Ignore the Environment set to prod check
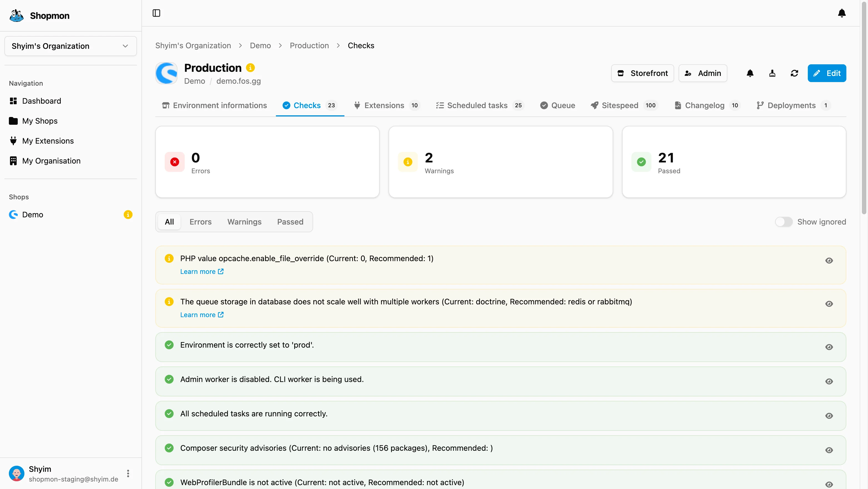Screen dimensions: 868x489 (x=829, y=347)
